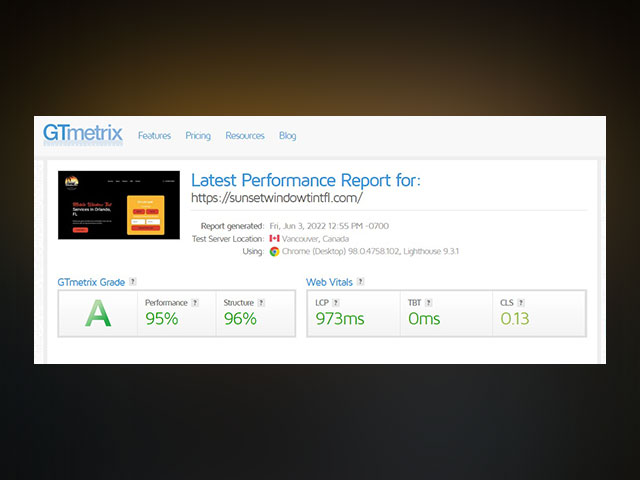Open the tested website screenshot thumbnail
This screenshot has height=480, width=640.
(119, 204)
